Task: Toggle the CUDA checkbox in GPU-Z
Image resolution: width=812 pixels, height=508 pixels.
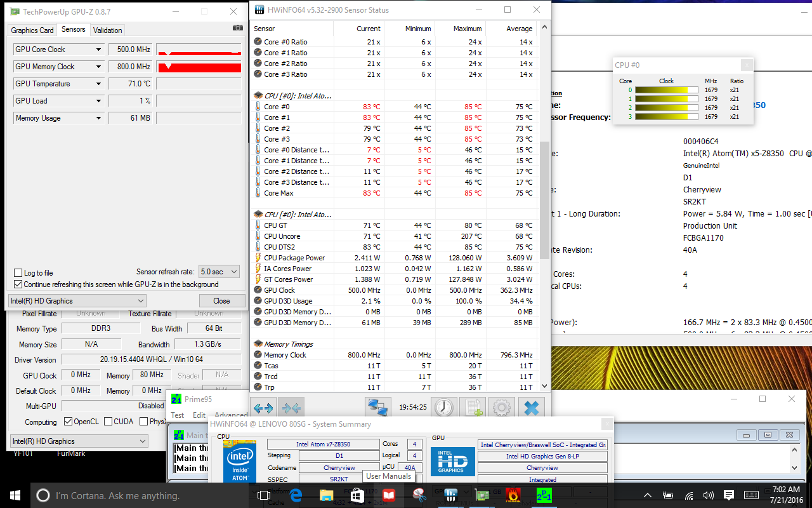Action: pyautogui.click(x=108, y=422)
